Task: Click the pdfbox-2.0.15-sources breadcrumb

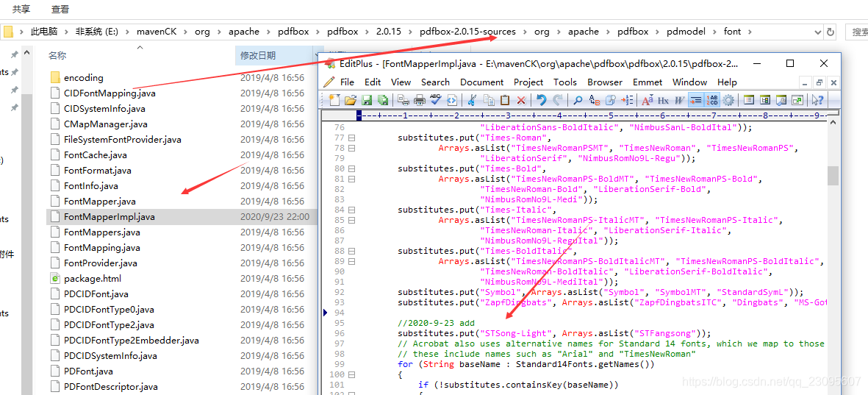Action: point(467,32)
